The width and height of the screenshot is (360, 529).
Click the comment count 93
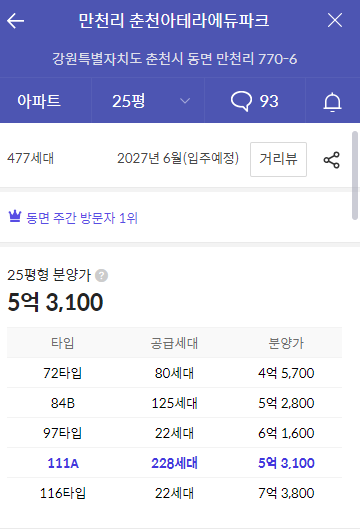pyautogui.click(x=269, y=101)
